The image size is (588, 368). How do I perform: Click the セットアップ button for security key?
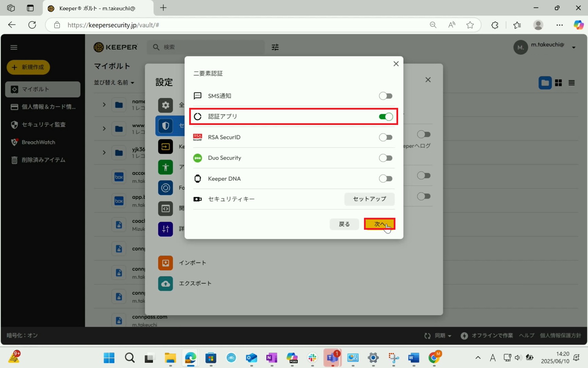[x=369, y=199]
